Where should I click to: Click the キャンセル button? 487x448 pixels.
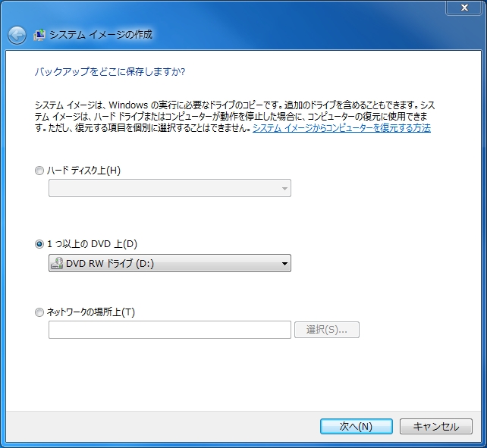coord(436,427)
